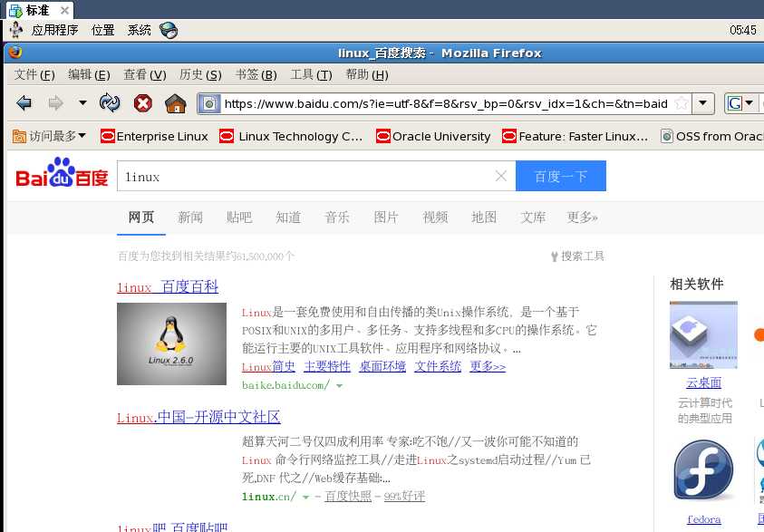The image size is (764, 532).
Task: Click the 99%好评 rating link
Action: point(404,497)
